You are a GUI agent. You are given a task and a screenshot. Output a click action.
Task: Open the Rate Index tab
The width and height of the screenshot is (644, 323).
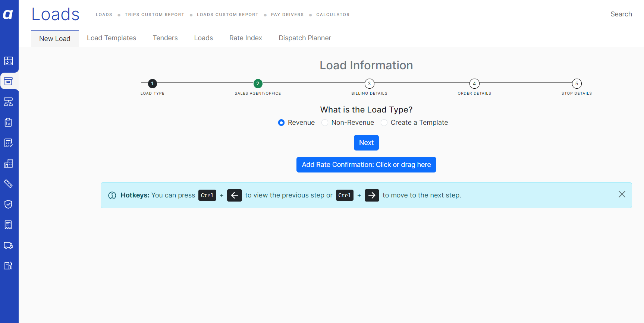pyautogui.click(x=246, y=38)
